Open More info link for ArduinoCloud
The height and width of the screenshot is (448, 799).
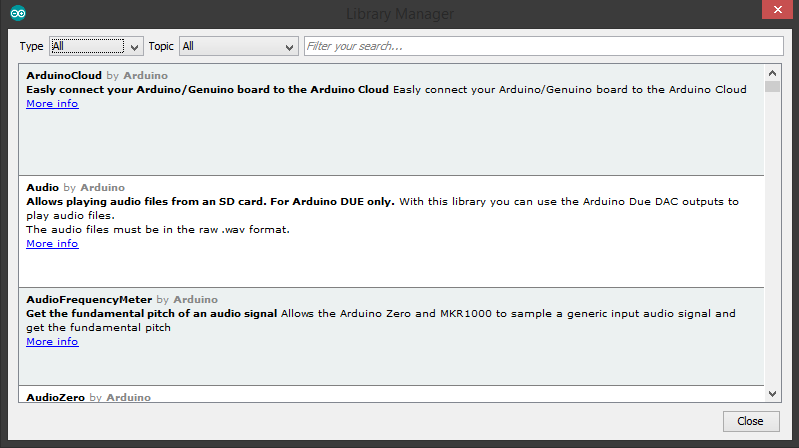pos(52,103)
